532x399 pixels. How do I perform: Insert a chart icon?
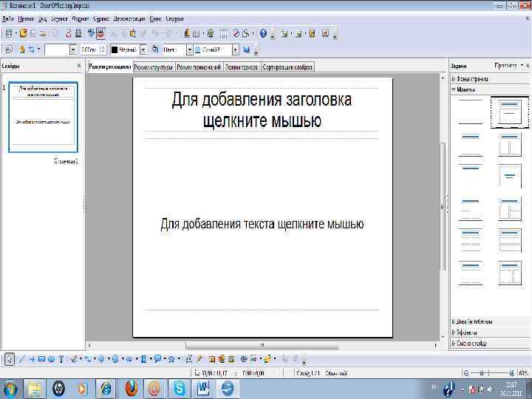(x=187, y=33)
